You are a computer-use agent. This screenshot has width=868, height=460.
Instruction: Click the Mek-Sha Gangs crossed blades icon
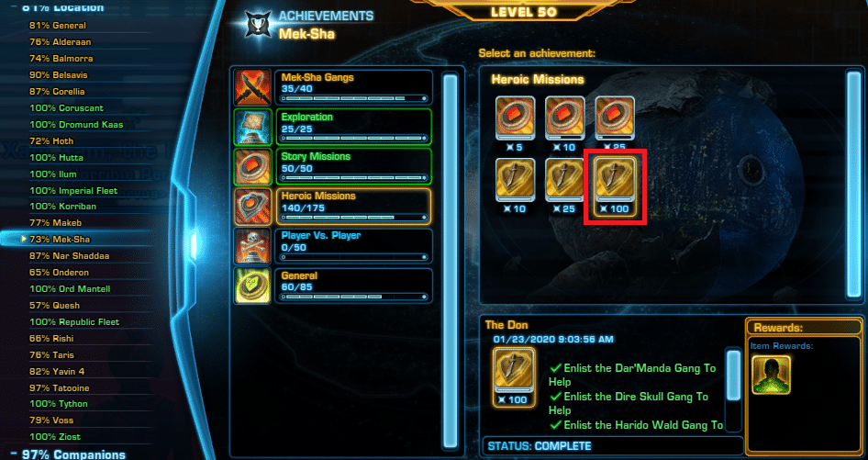252,87
